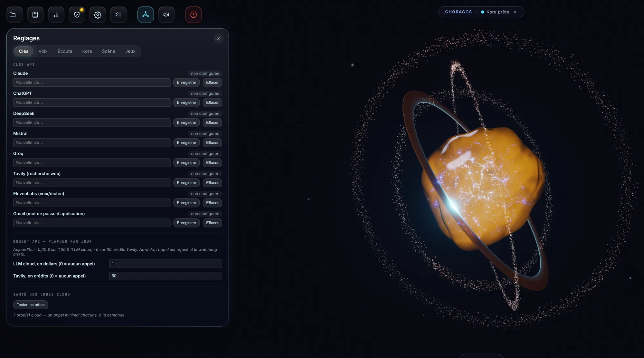
Task: Select the Clés tab
Action: click(24, 51)
